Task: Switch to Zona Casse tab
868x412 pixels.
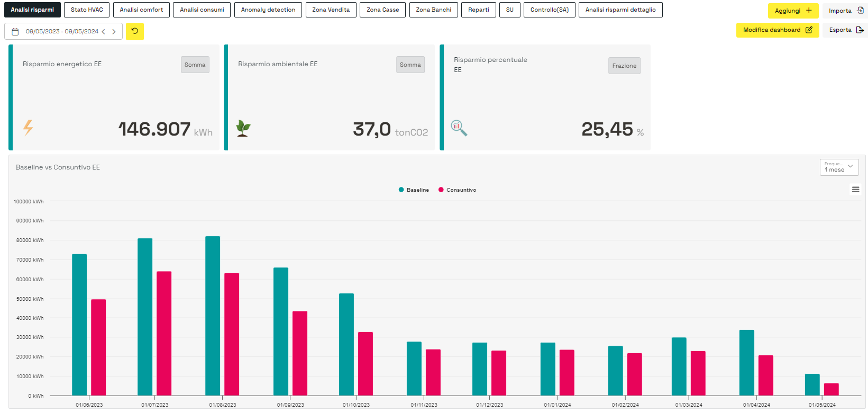Action: (382, 10)
